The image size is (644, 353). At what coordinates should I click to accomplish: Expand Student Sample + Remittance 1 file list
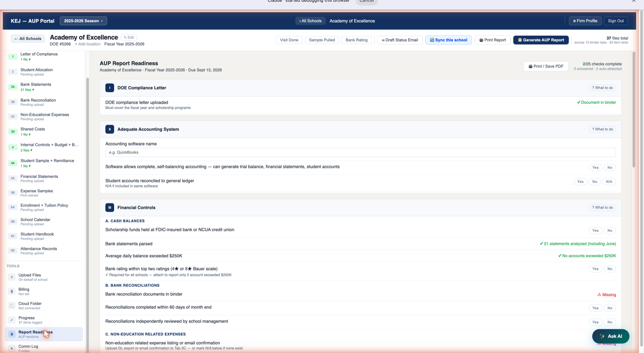point(26,166)
